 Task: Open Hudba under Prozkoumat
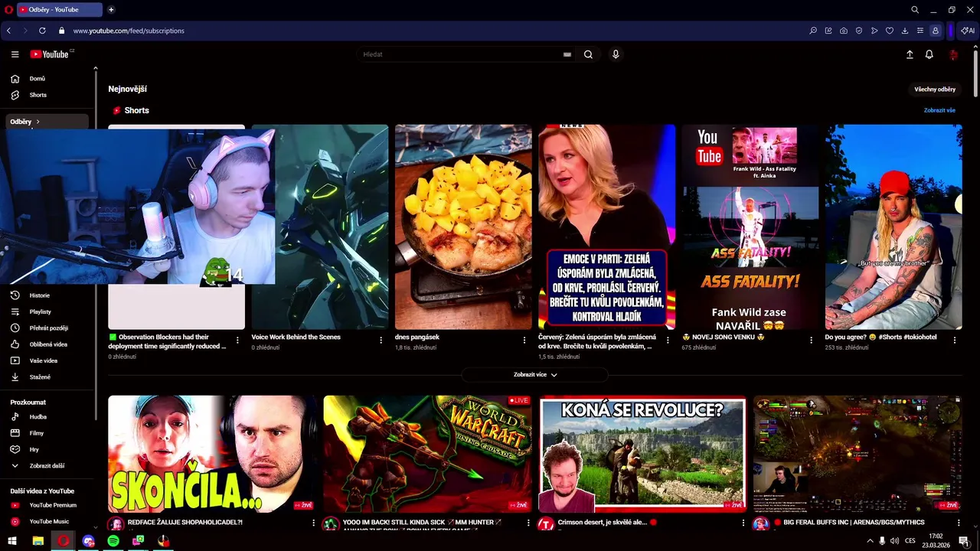(47, 417)
